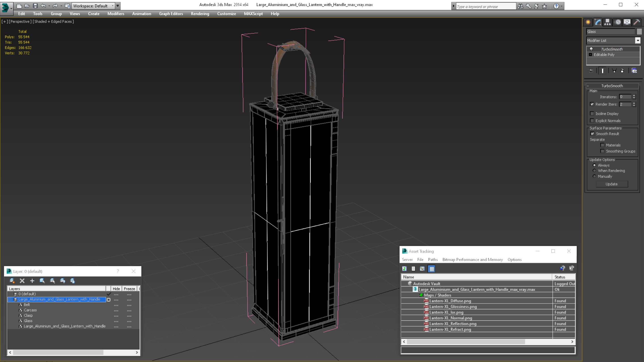Expand Editable Poly in modifier stack
644x362 pixels.
pos(591,55)
